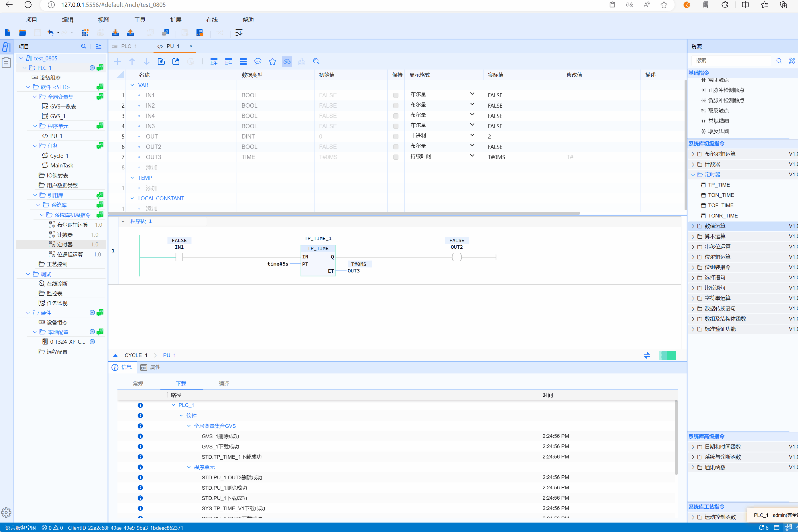Click the PU_1 breadcrumb link
798x532 pixels.
click(169, 355)
